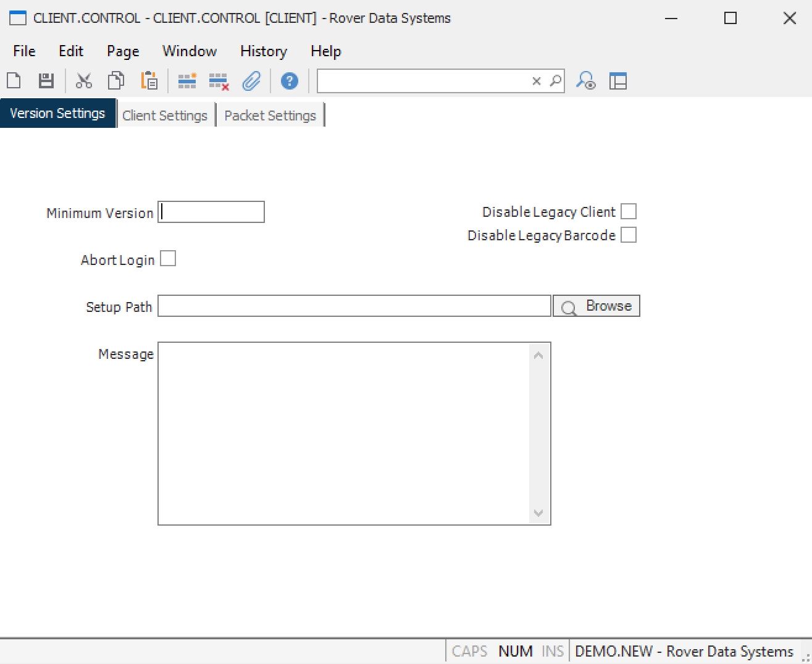
Task: Click the layout panel icon in the toolbar
Action: tap(617, 81)
